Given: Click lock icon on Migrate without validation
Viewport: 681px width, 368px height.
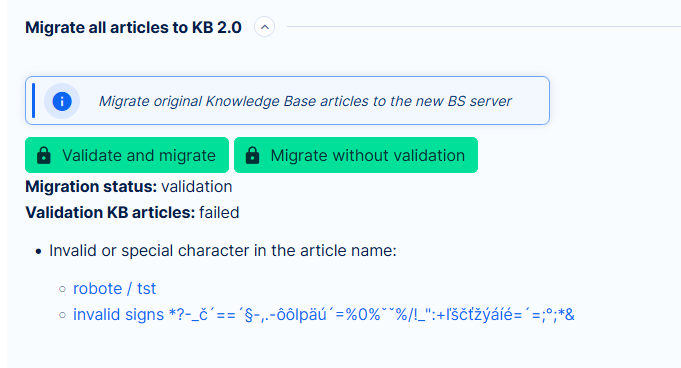Looking at the screenshot, I should coord(252,155).
